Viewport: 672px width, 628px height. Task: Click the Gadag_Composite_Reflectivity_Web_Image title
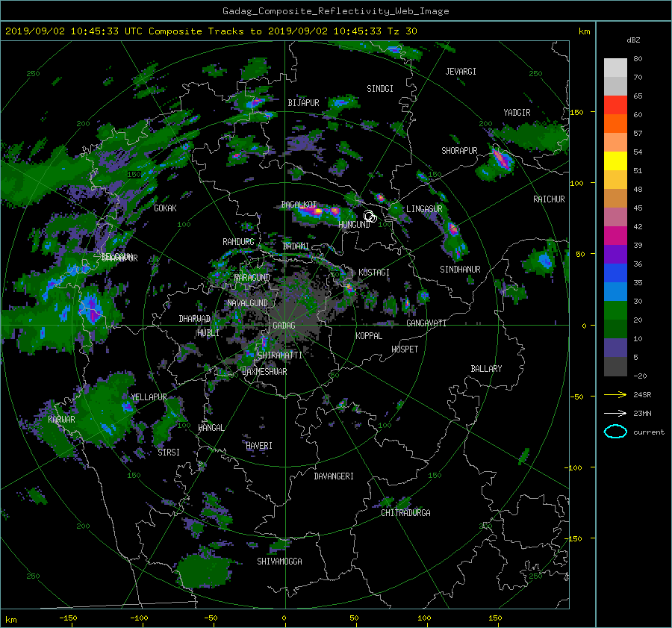tap(335, 11)
